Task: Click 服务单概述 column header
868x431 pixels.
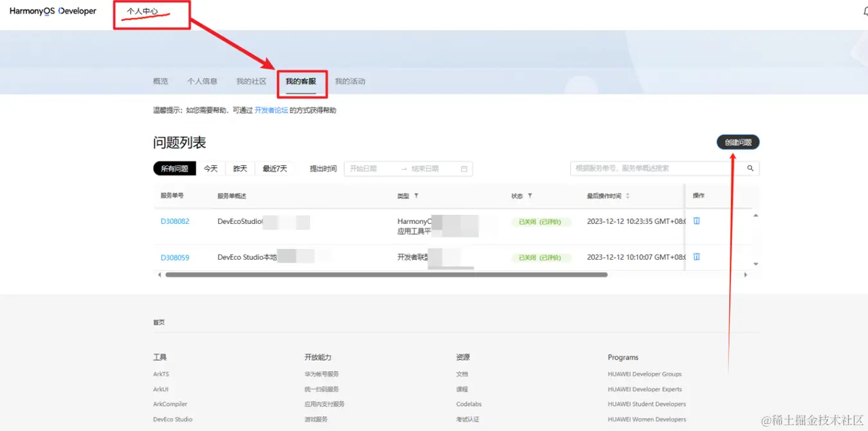Action: pyautogui.click(x=232, y=196)
